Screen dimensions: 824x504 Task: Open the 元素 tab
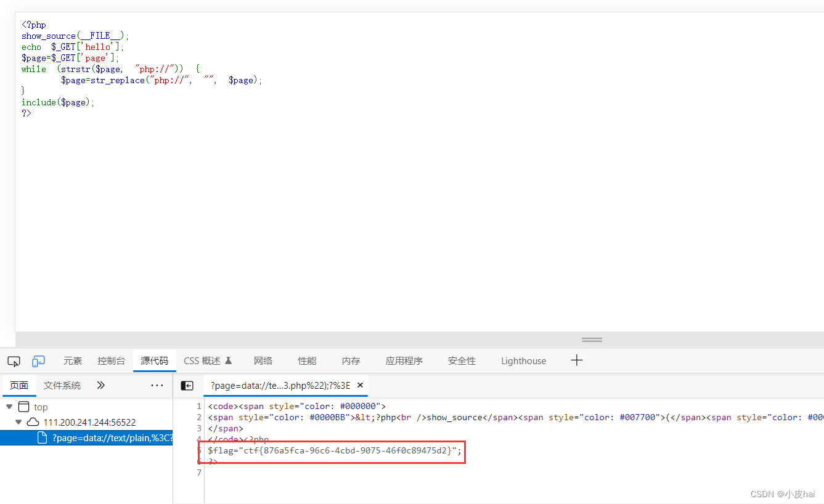coord(73,361)
